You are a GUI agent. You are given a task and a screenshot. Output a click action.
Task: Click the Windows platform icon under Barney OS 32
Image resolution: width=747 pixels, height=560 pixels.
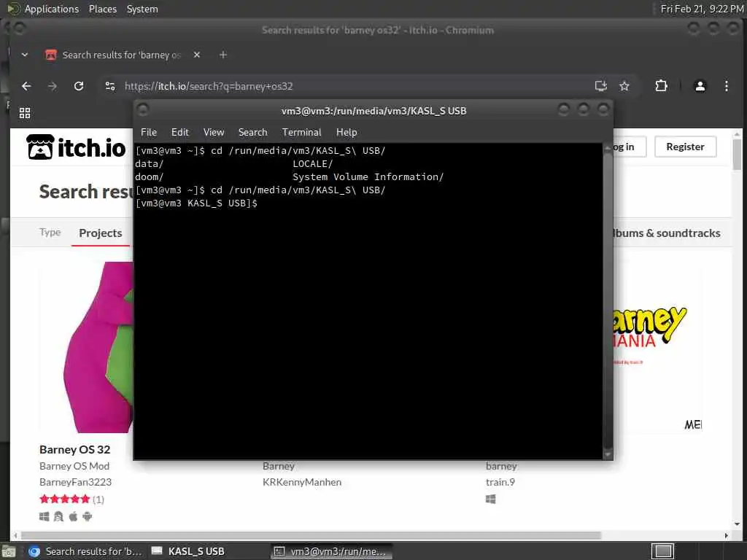(x=44, y=517)
